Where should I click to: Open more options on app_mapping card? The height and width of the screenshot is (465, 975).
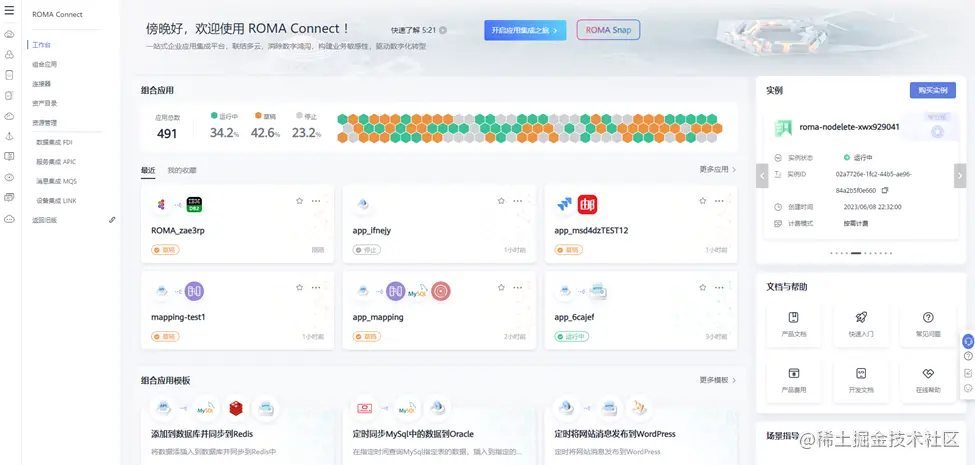(518, 287)
